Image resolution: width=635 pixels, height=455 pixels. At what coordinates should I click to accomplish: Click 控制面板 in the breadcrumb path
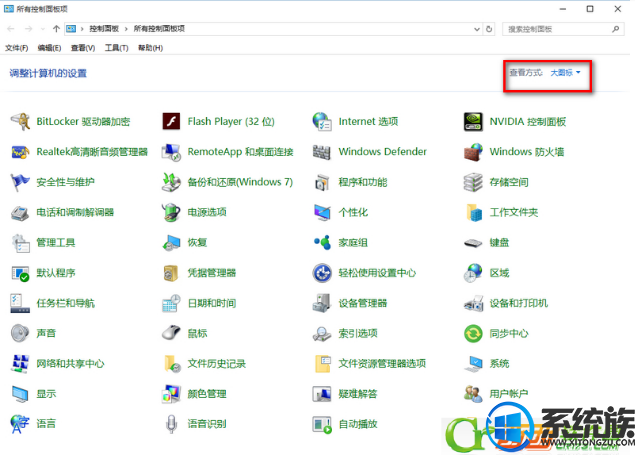pos(104,29)
